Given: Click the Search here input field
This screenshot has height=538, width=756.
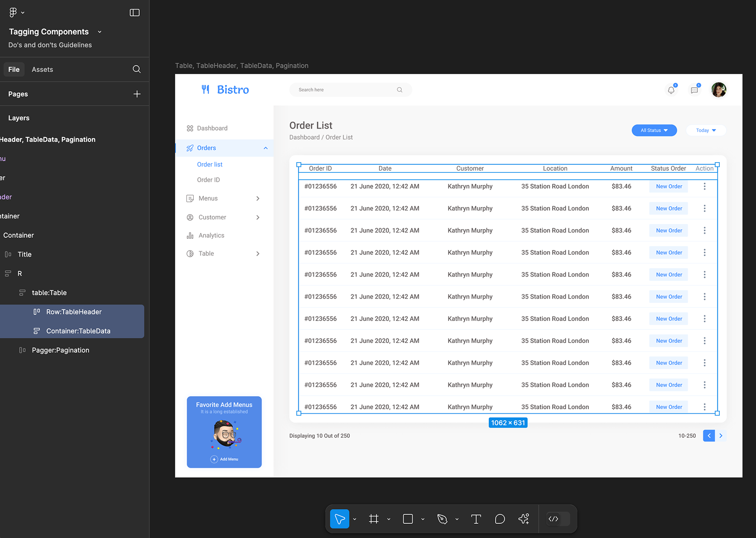Looking at the screenshot, I should click(351, 90).
